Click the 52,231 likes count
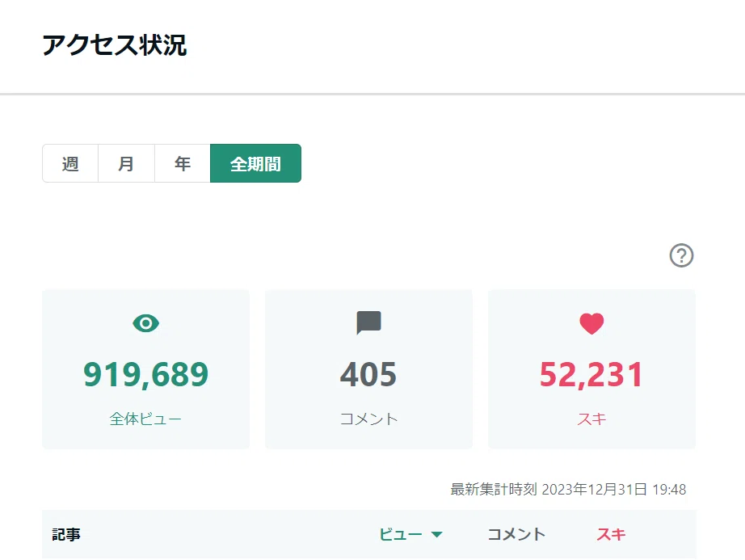 click(x=591, y=374)
